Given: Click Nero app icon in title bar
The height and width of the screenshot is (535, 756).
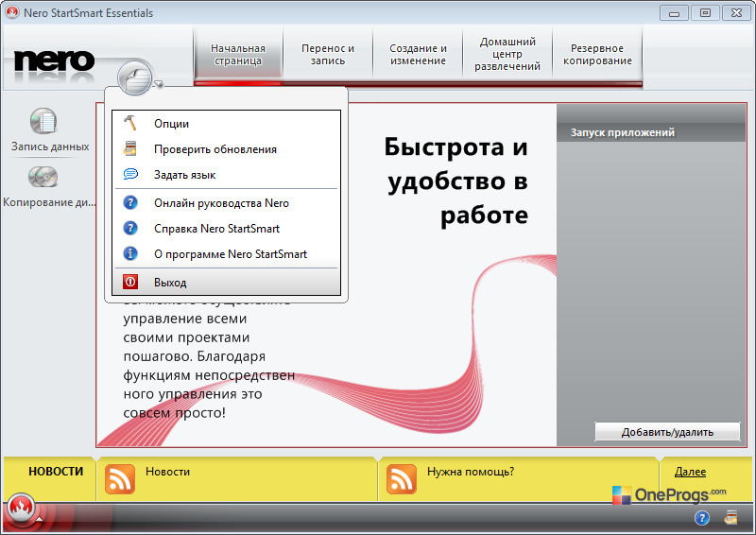Looking at the screenshot, I should (x=12, y=12).
